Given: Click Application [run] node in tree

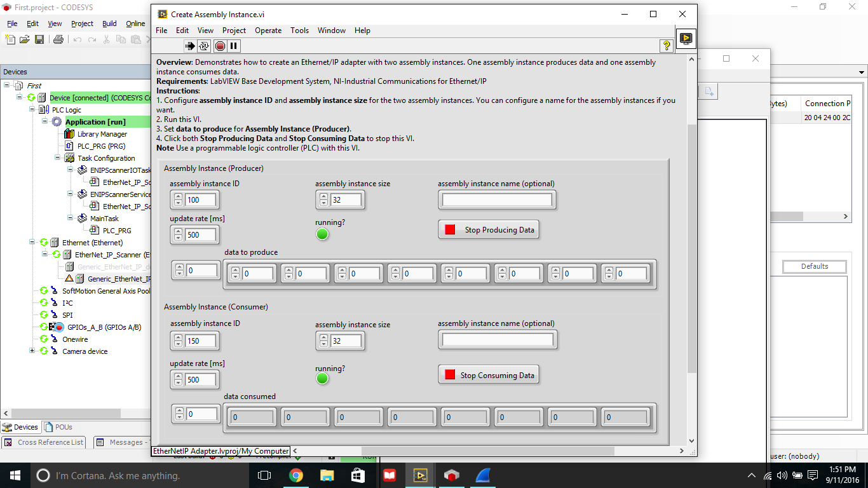Looking at the screenshot, I should click(x=95, y=122).
